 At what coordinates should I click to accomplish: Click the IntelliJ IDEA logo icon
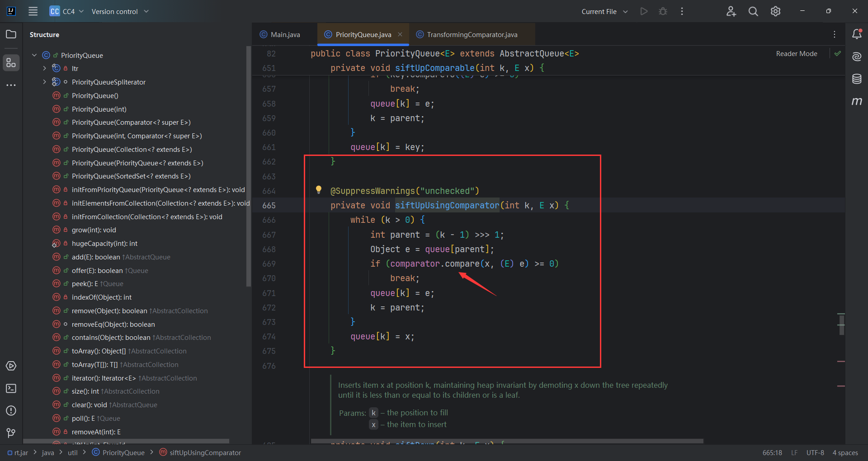tap(11, 11)
